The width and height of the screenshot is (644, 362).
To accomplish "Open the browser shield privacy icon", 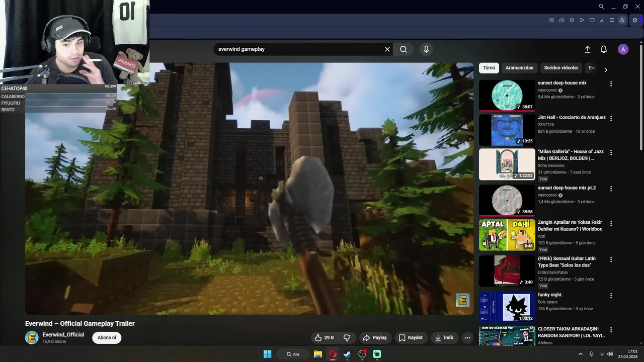I will pos(572,20).
